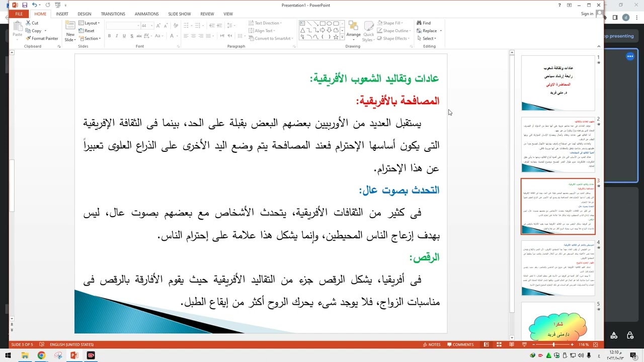Click Find in Editing group

click(424, 23)
